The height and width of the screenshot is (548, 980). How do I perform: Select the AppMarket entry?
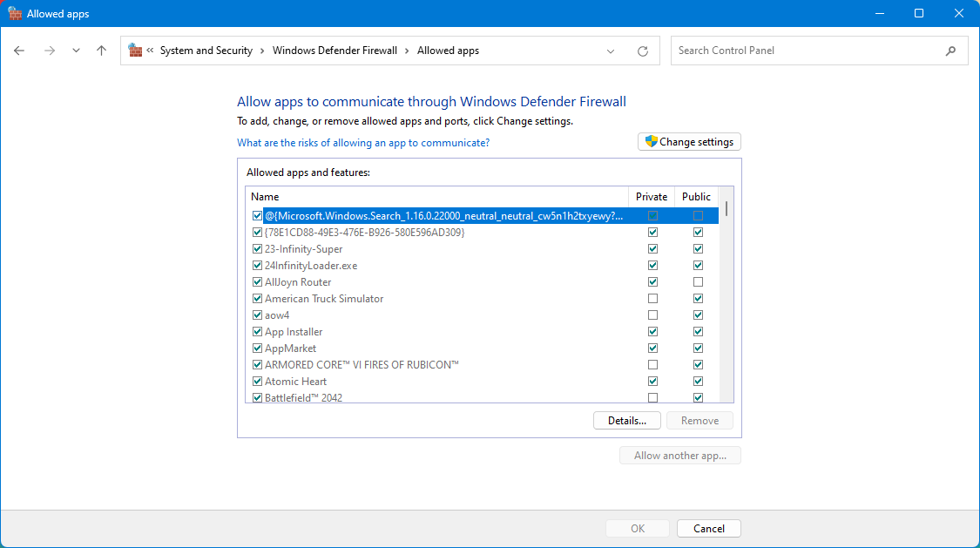click(x=291, y=348)
